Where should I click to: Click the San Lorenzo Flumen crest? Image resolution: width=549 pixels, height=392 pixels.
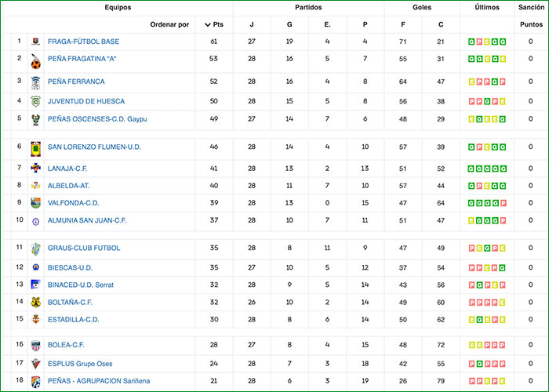pos(35,147)
